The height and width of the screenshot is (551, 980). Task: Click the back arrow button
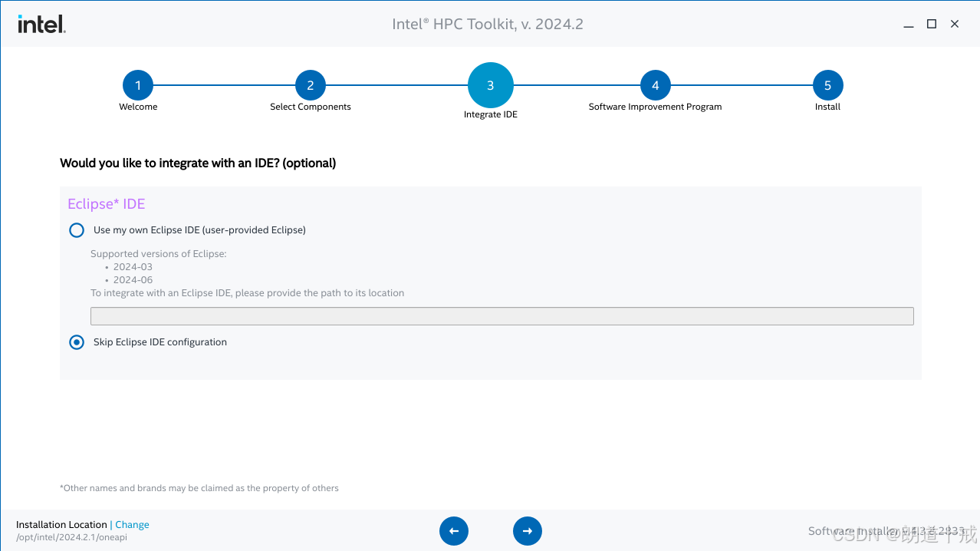click(x=454, y=531)
